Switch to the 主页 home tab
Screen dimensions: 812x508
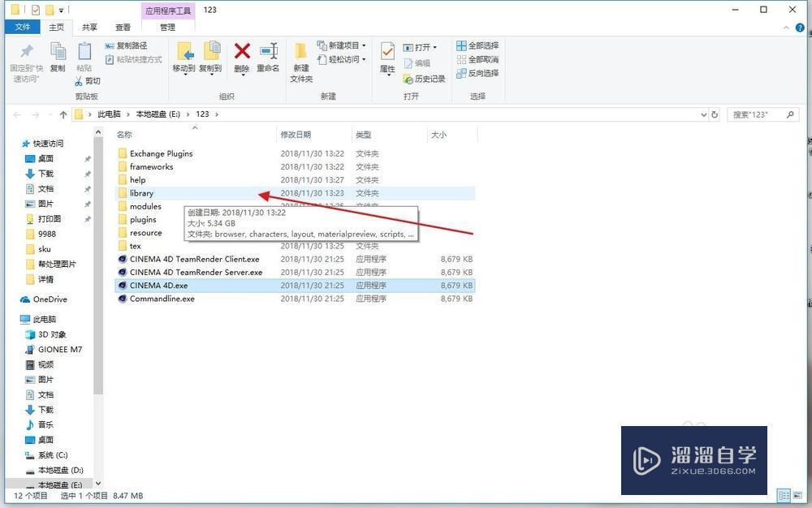[x=57, y=27]
